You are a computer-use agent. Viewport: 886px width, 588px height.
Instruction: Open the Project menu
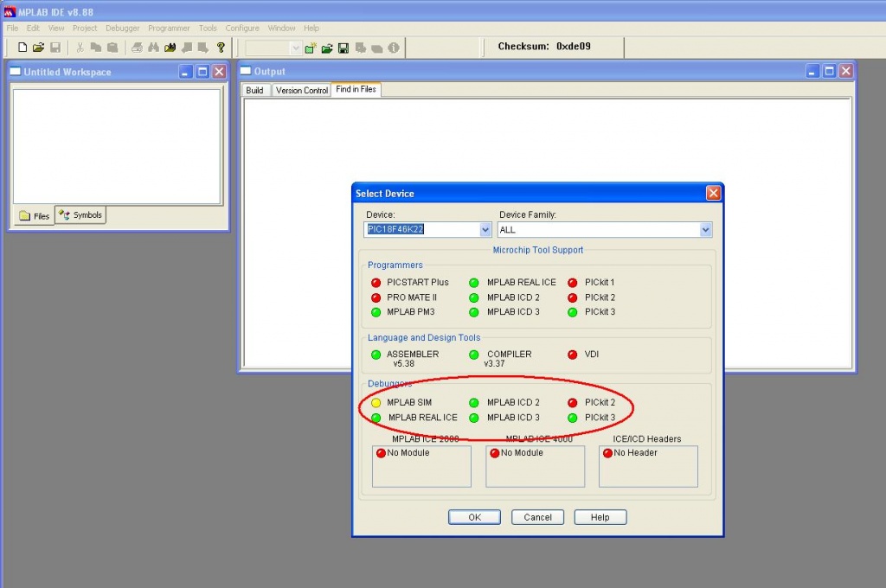(85, 29)
